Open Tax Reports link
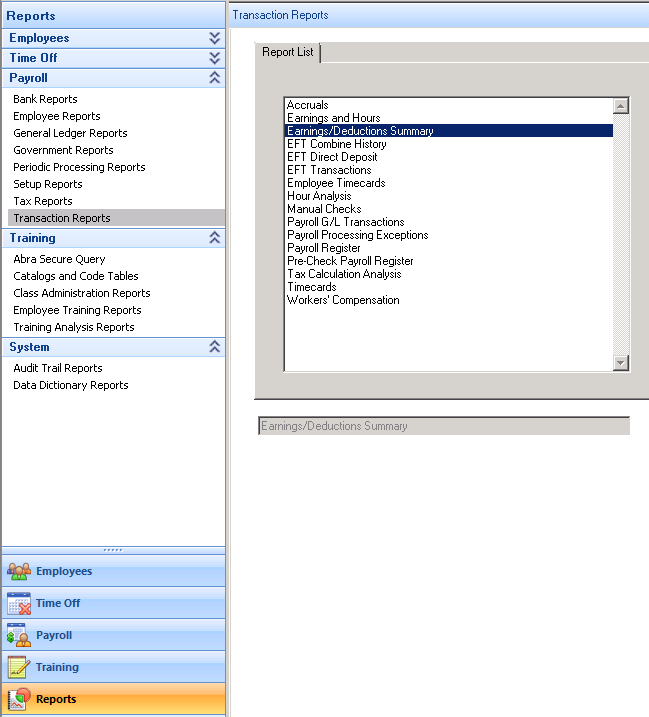This screenshot has height=717, width=649. [x=43, y=201]
